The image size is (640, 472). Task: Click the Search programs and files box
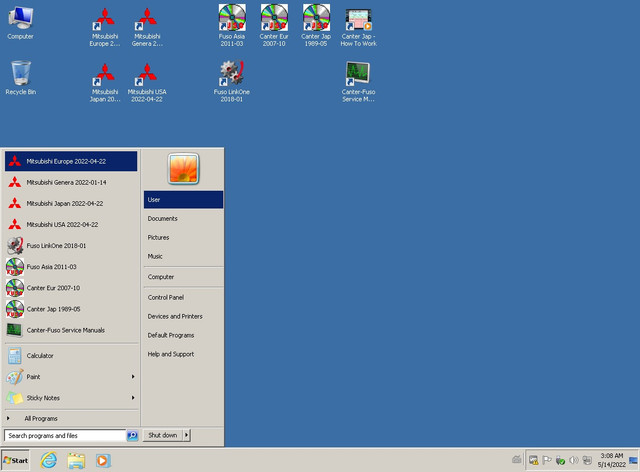point(65,435)
